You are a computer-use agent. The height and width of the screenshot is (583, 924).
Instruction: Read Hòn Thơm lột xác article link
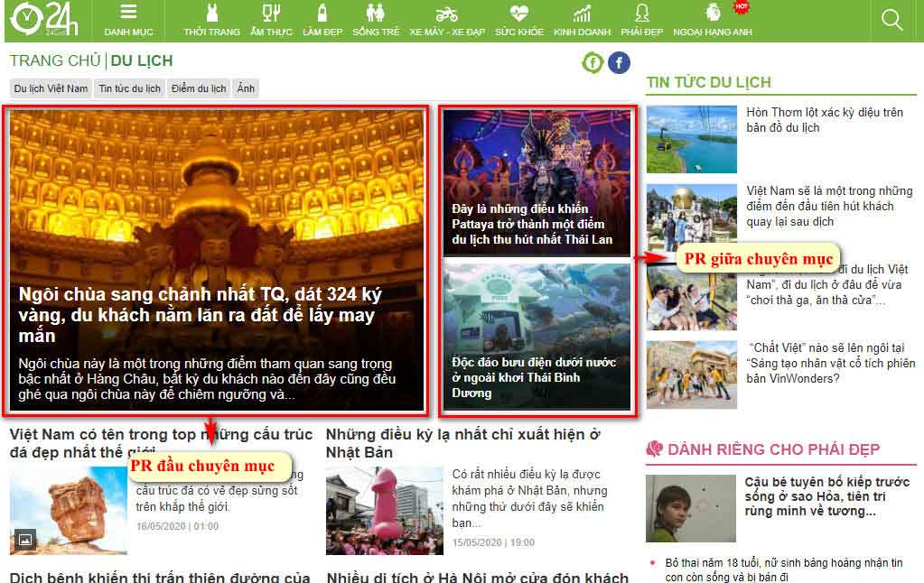click(x=824, y=120)
